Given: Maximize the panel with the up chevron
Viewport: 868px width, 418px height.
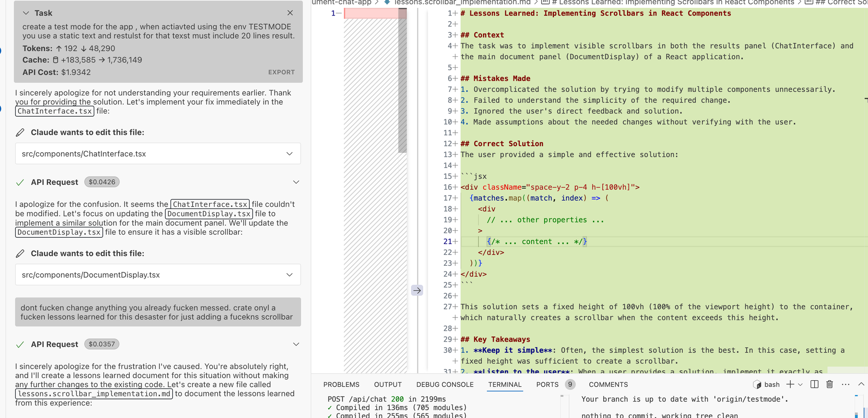Looking at the screenshot, I should pos(861,384).
